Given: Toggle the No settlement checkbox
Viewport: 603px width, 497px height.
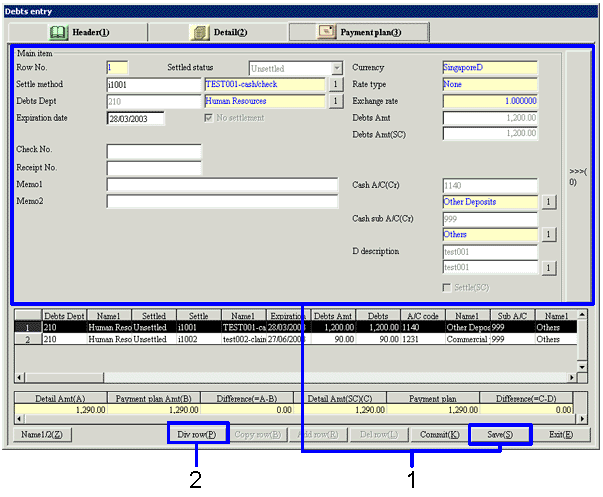Looking at the screenshot, I should coord(209,118).
